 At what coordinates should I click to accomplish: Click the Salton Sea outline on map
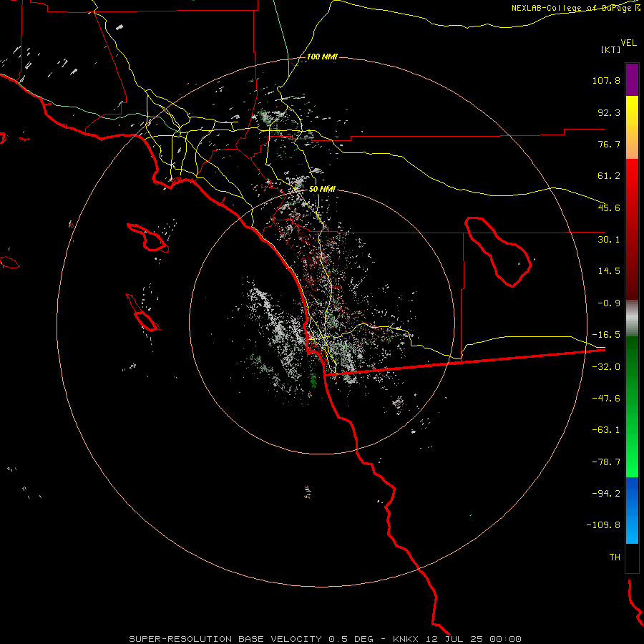[x=498, y=251]
